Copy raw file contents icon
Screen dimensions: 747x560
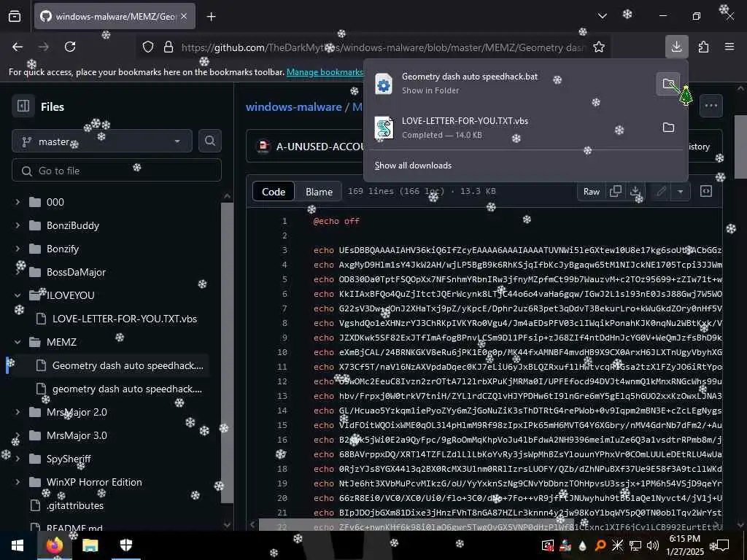[x=616, y=192]
